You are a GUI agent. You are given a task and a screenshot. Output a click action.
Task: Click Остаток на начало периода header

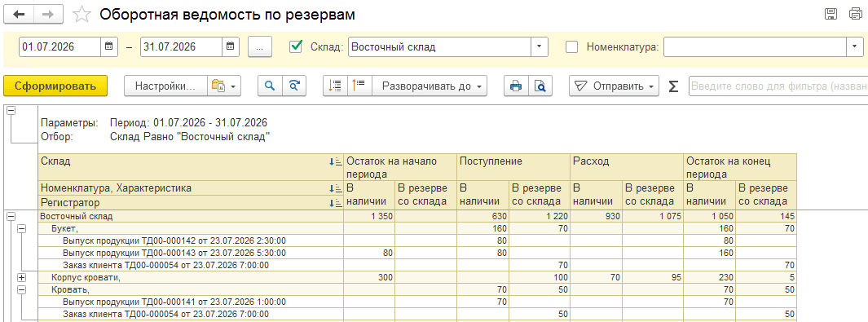click(400, 167)
